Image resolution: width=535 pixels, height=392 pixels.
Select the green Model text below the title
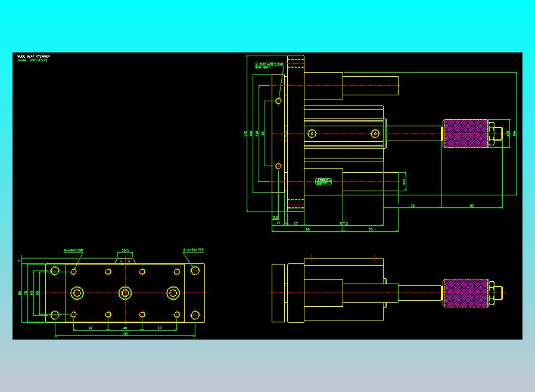pos(33,60)
